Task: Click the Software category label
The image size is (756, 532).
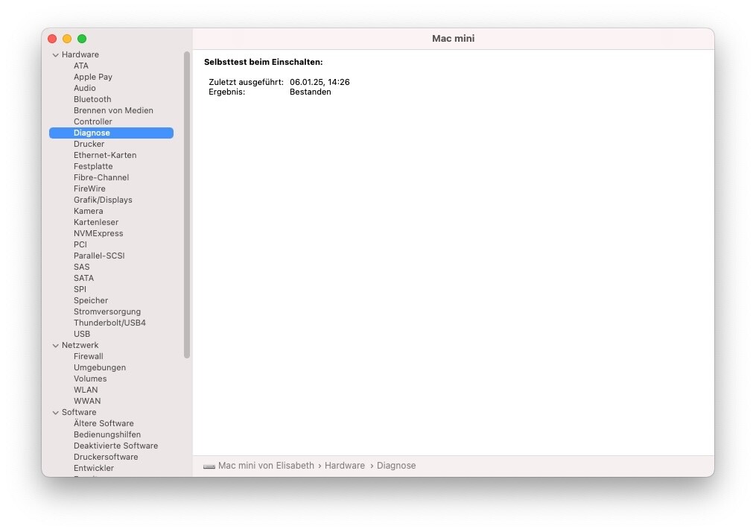Action: 79,412
